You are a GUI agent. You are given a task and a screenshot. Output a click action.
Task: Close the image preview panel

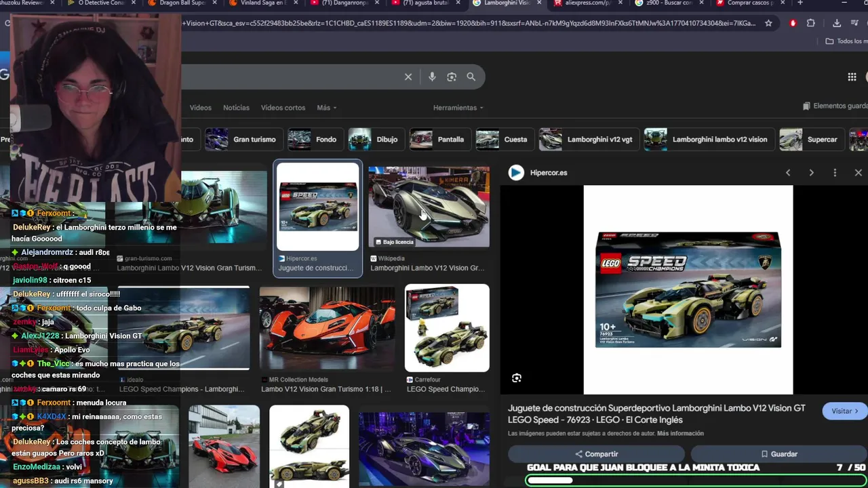tap(858, 173)
